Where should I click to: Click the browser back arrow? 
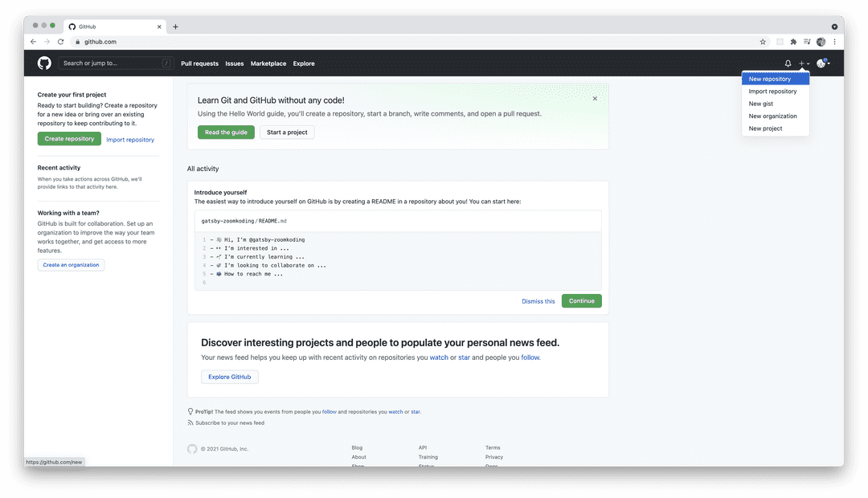click(33, 41)
